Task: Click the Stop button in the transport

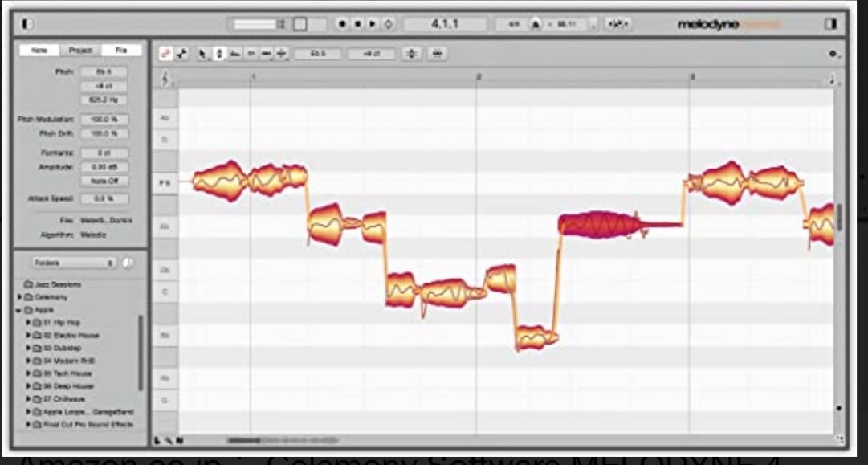Action: click(x=357, y=24)
